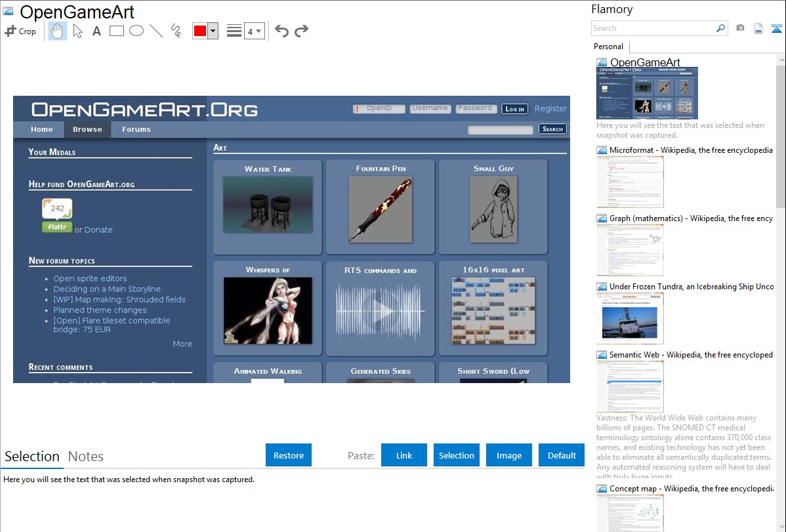Image resolution: width=786 pixels, height=532 pixels.
Task: Click the red color swatch
Action: pyautogui.click(x=200, y=31)
